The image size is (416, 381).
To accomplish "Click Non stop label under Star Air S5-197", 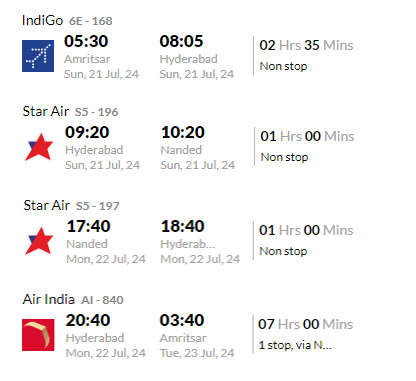I will tap(283, 251).
